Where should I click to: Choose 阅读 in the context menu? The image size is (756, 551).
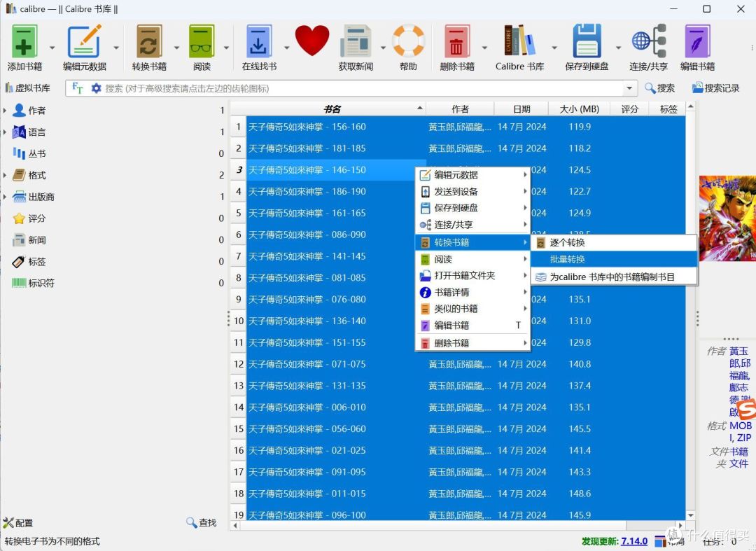pyautogui.click(x=472, y=259)
